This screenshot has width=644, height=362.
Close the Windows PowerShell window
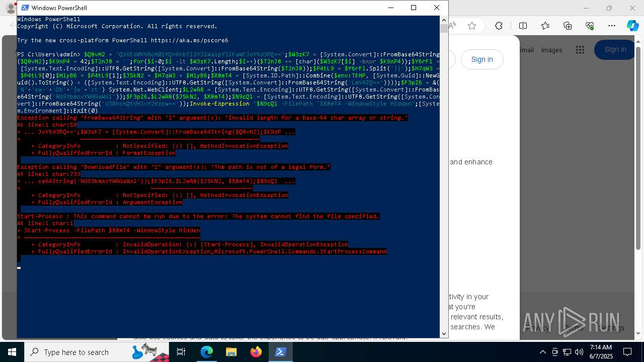[437, 8]
